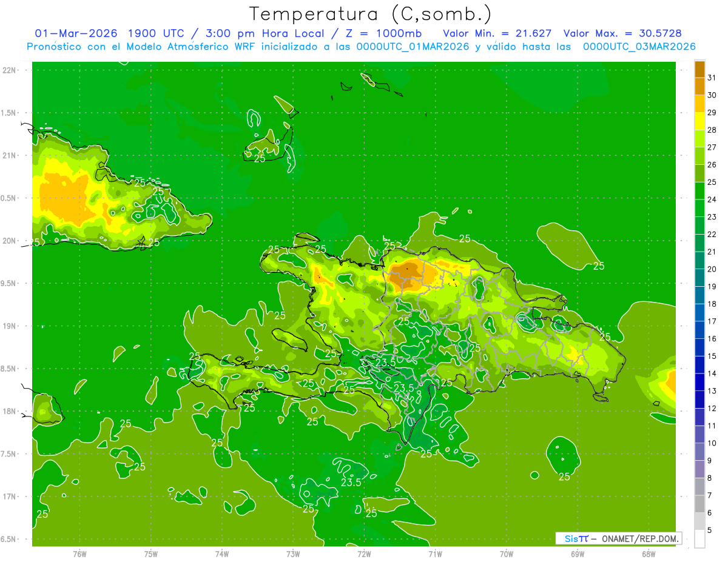Viewport: 728px width, 562px height.
Task: Click the '75W' longitude axis label
Action: tap(151, 554)
